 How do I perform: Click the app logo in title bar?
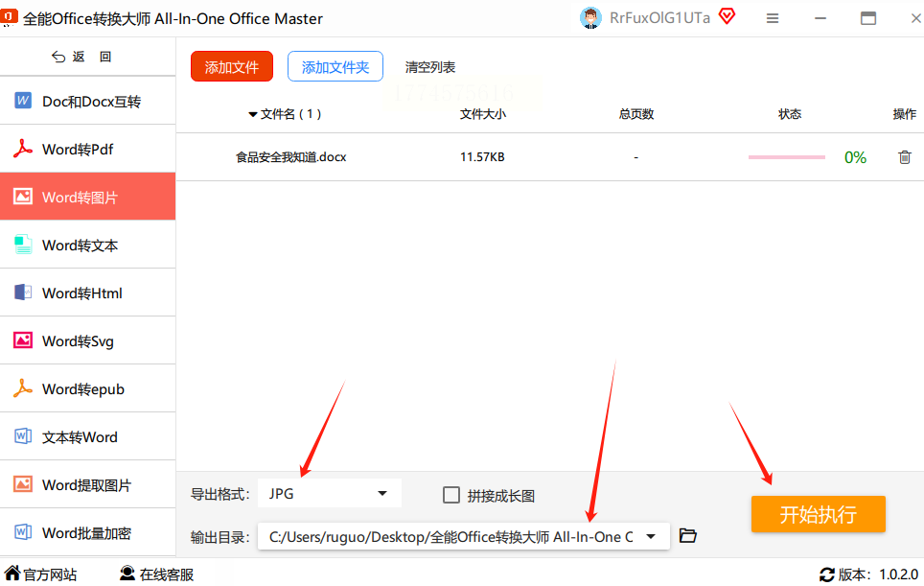[x=9, y=17]
